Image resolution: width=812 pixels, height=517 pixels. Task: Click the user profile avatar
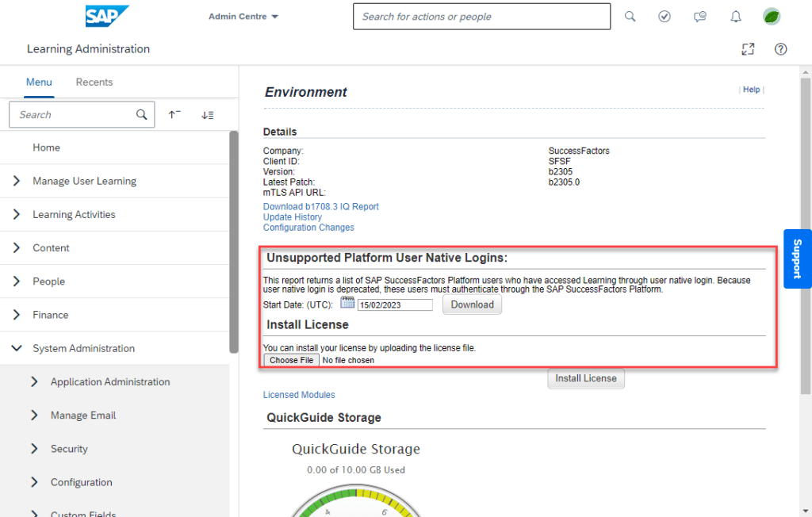[771, 17]
